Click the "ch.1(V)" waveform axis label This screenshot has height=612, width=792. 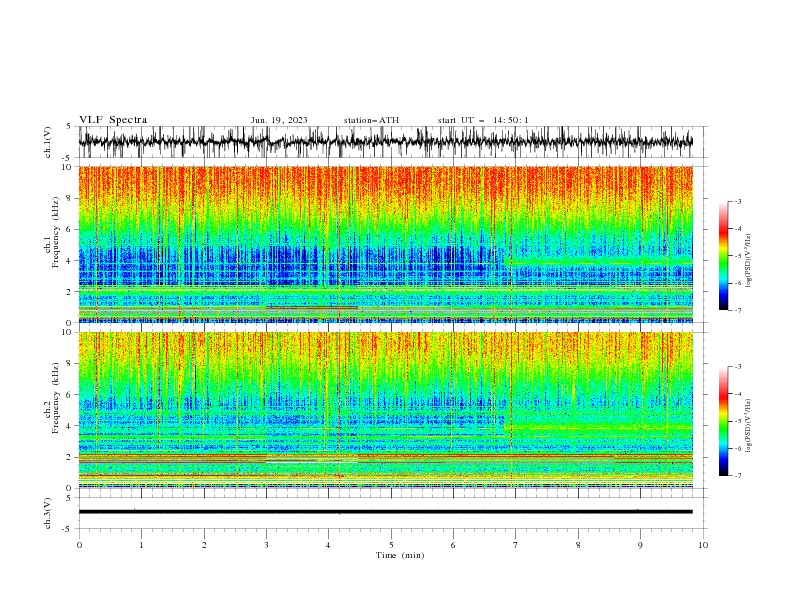tap(48, 142)
